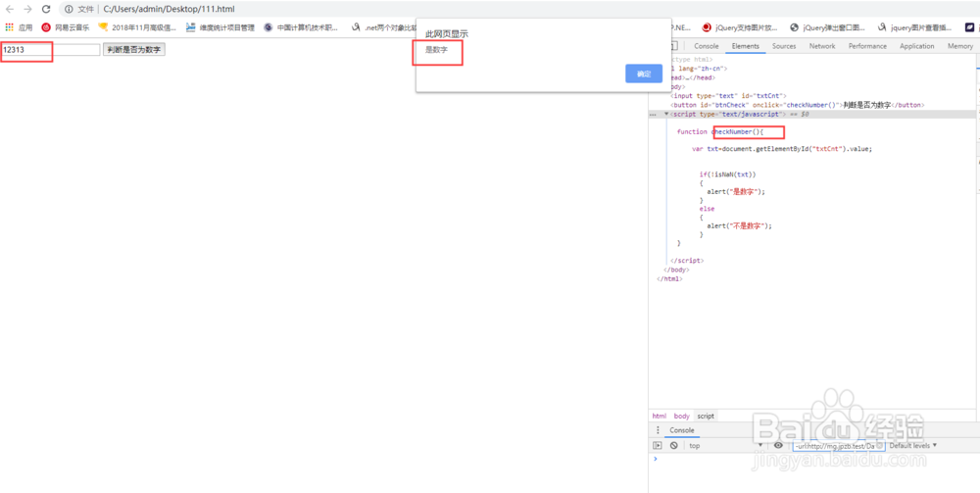Open the top JavaScript context dropdown
The height and width of the screenshot is (493, 980).
click(725, 446)
